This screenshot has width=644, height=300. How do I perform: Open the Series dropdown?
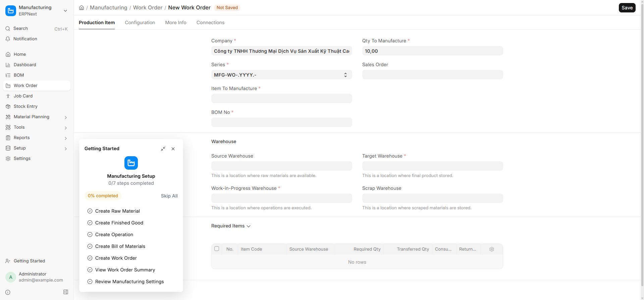coord(282,75)
